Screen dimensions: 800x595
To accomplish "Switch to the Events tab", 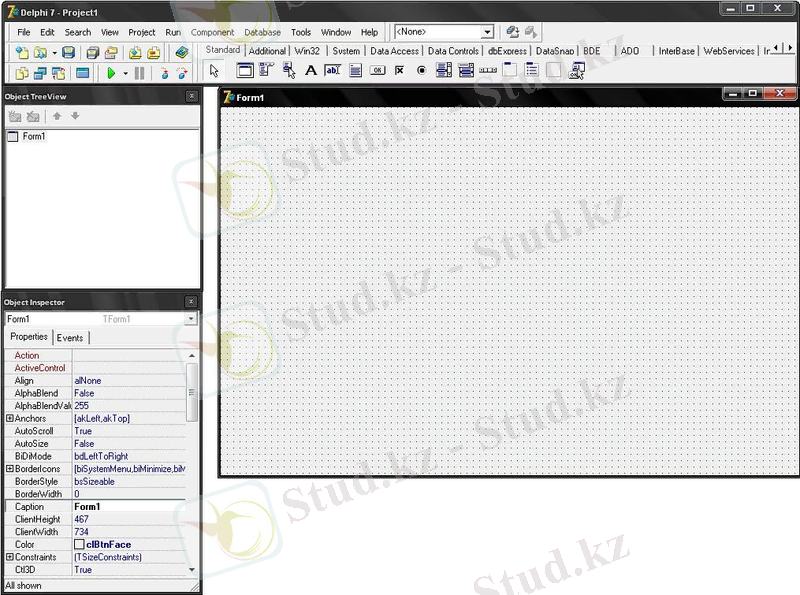I will pos(70,338).
